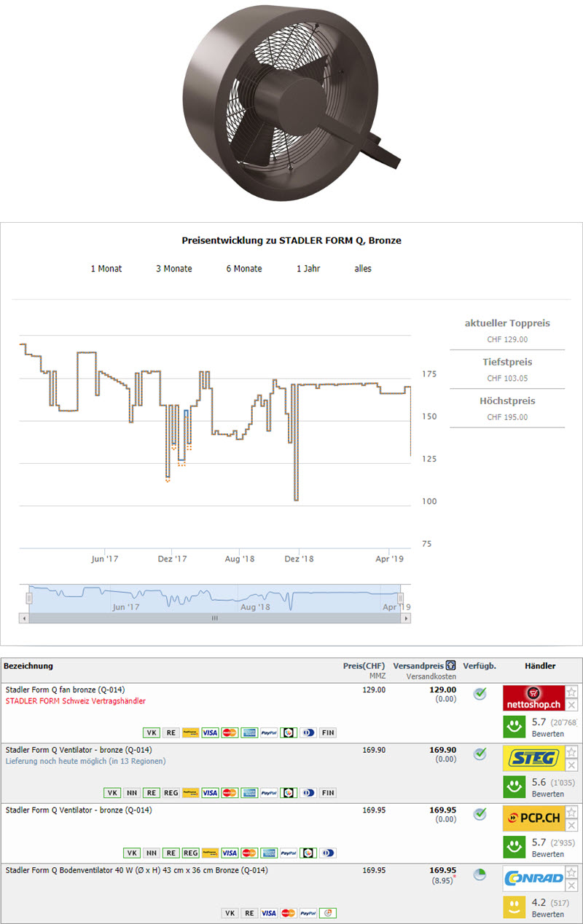Image resolution: width=583 pixels, height=924 pixels.
Task: Click left arrow of chart scrollbar
Action: click(24, 618)
